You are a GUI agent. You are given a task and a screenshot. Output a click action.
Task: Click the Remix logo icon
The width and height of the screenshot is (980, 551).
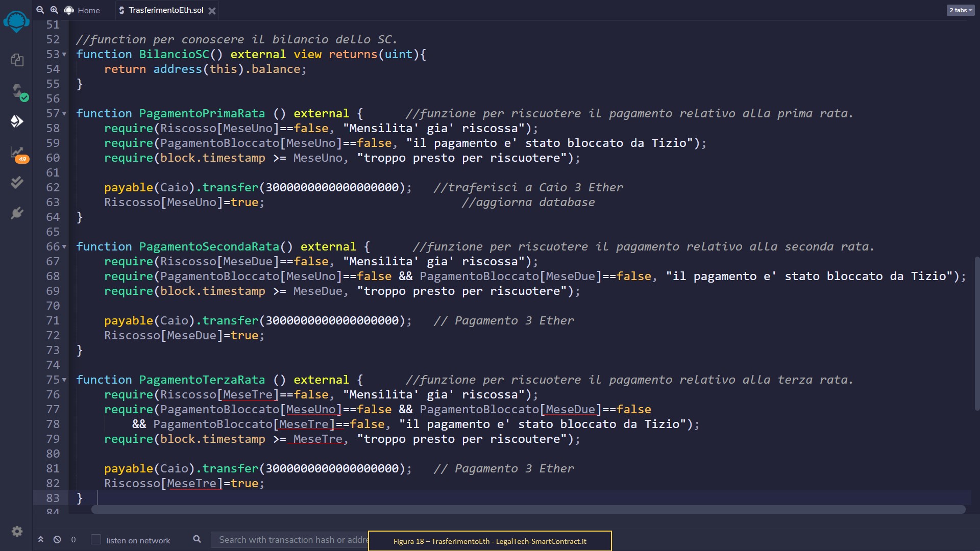coord(16,21)
